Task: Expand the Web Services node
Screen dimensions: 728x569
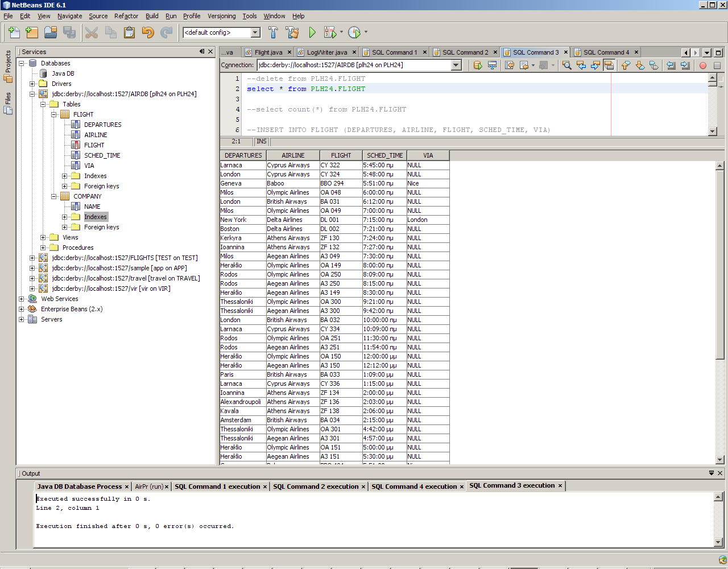Action: point(22,299)
